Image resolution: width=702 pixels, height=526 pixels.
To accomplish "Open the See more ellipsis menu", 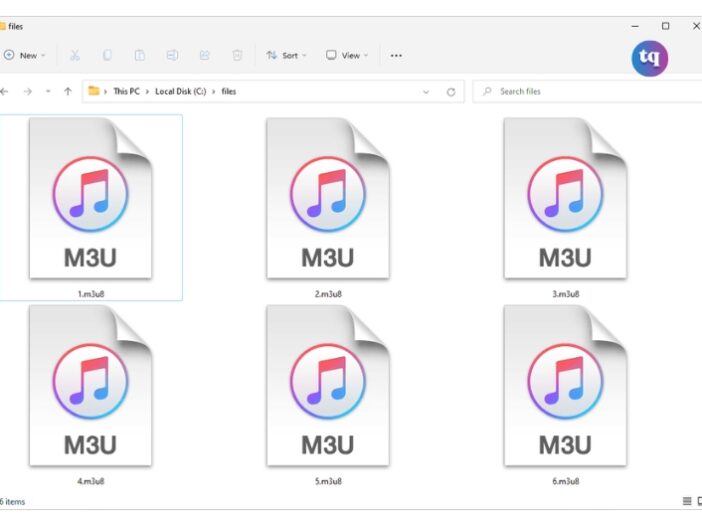I will point(396,56).
